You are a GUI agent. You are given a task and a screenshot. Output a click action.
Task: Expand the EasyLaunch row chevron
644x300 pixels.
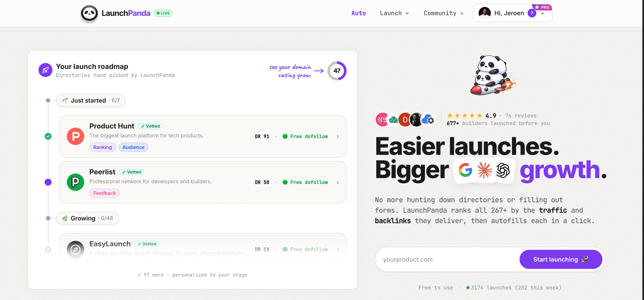[x=338, y=250]
